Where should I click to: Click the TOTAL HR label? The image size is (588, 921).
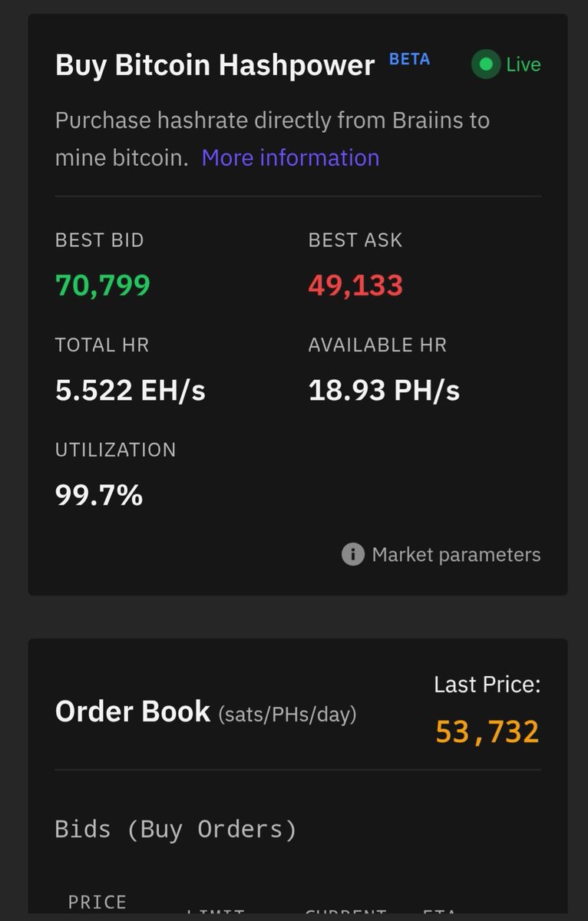(102, 345)
